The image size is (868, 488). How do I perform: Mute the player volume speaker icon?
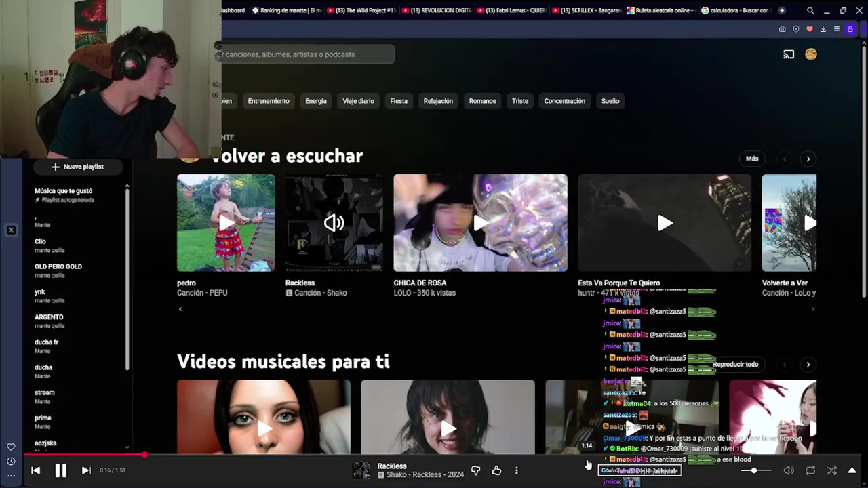click(x=789, y=470)
